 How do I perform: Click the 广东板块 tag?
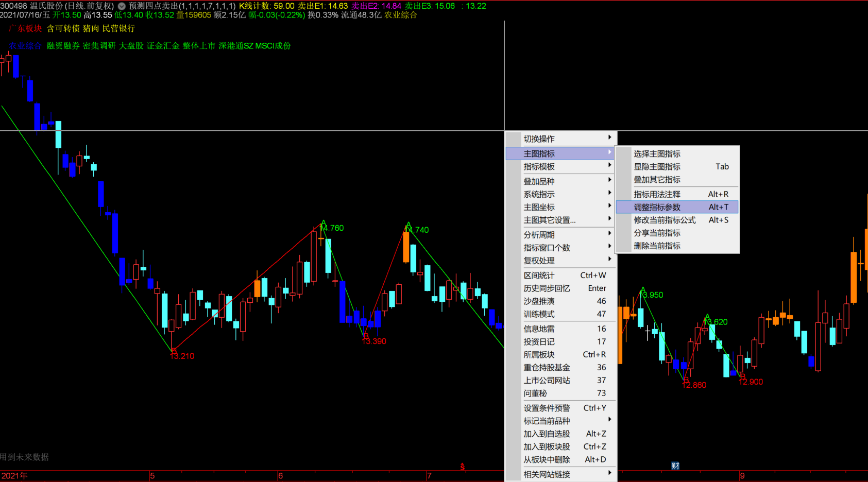click(25, 28)
